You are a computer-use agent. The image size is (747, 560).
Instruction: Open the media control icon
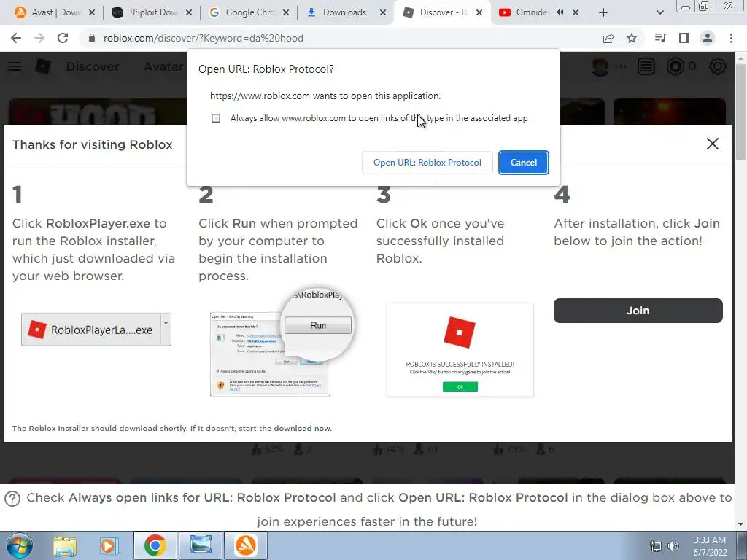(x=660, y=38)
